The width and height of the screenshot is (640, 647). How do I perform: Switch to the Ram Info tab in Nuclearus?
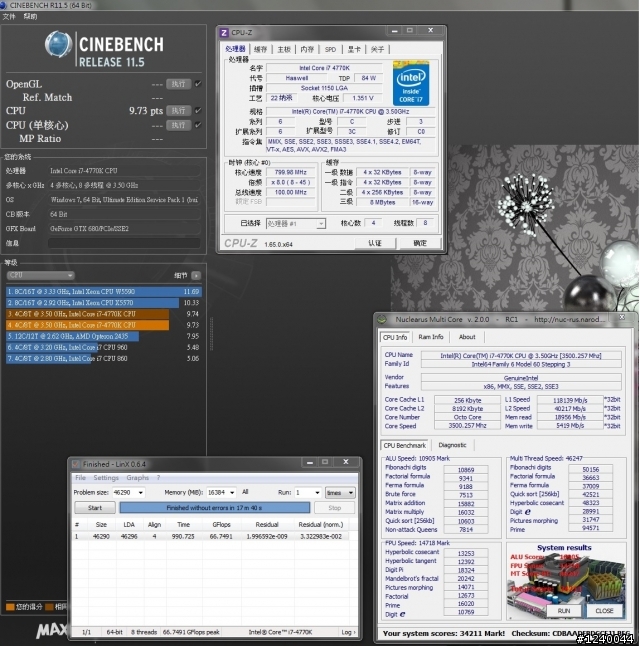(430, 337)
